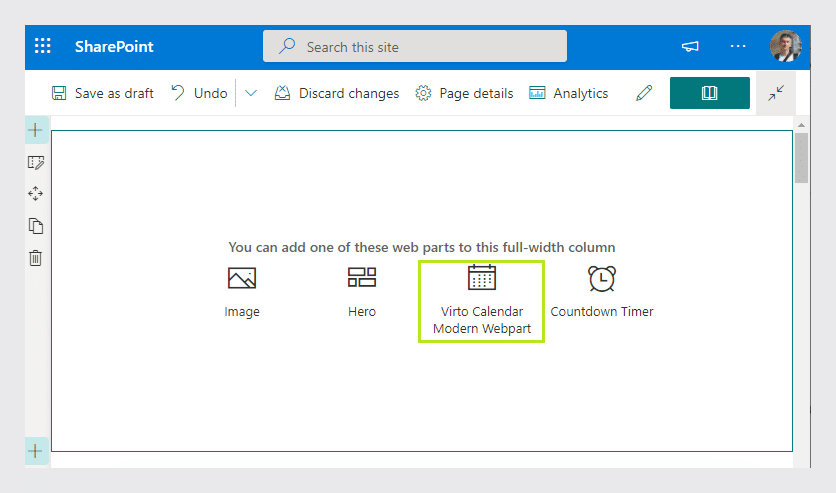Image resolution: width=836 pixels, height=493 pixels.
Task: Focus the Search this site field
Action: tap(415, 46)
